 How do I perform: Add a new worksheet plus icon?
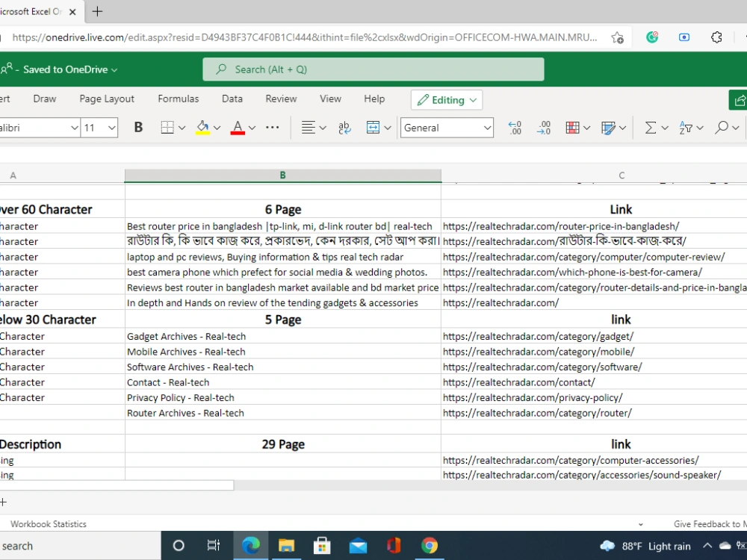3,502
